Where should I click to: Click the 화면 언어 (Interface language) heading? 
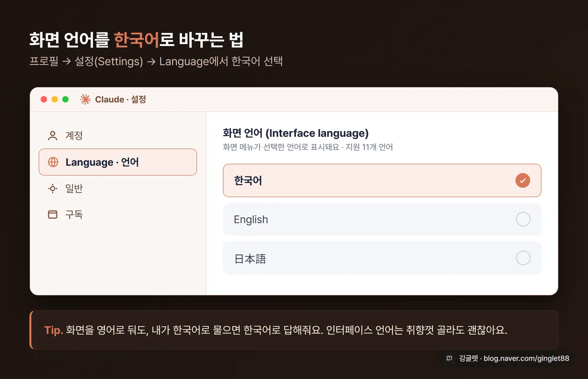(296, 133)
